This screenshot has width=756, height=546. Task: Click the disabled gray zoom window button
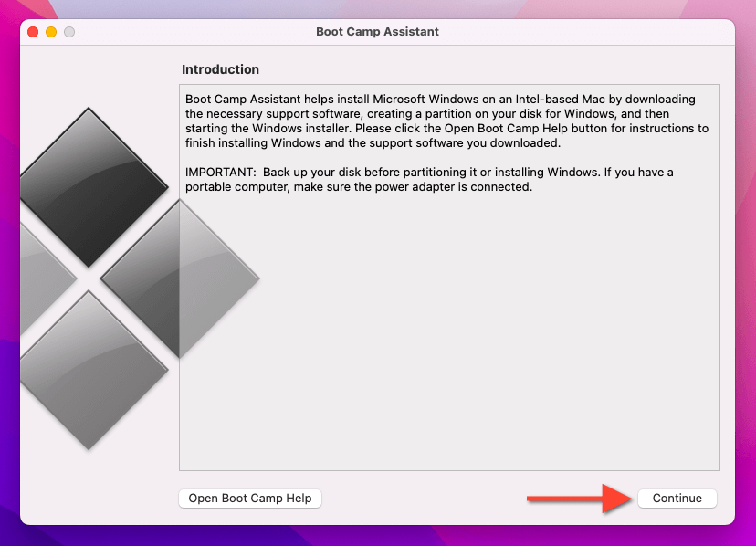tap(69, 32)
